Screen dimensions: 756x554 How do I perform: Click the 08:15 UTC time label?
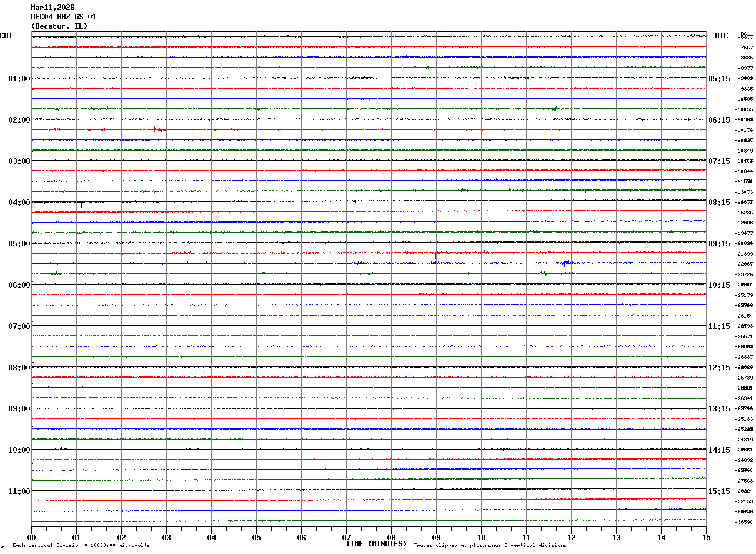[x=719, y=203]
